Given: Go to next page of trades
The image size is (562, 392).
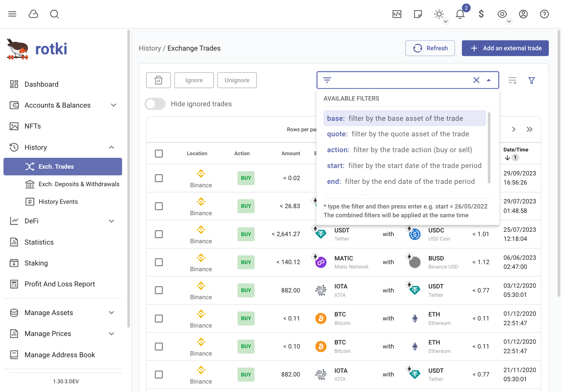Looking at the screenshot, I should (514, 130).
